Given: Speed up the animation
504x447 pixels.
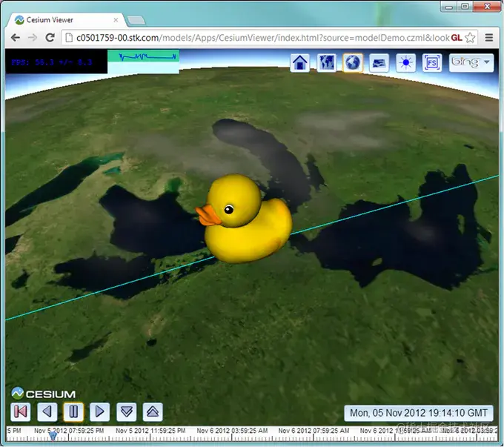Looking at the screenshot, I should click(x=153, y=411).
